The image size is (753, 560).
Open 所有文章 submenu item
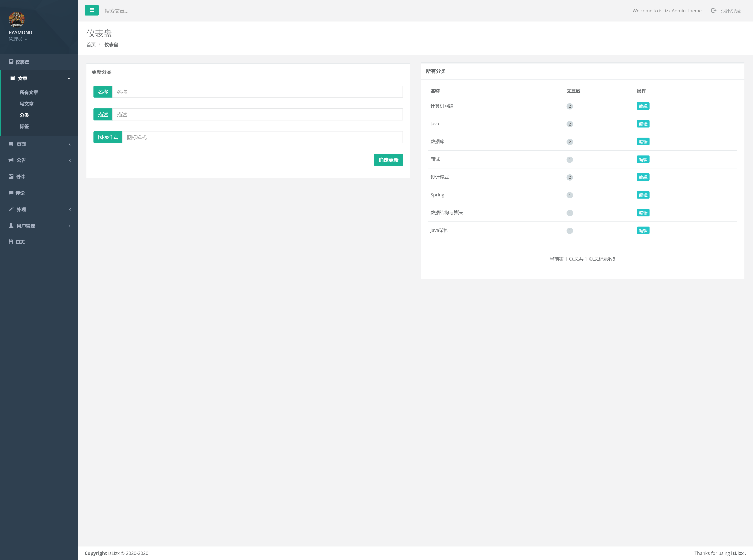click(x=29, y=92)
